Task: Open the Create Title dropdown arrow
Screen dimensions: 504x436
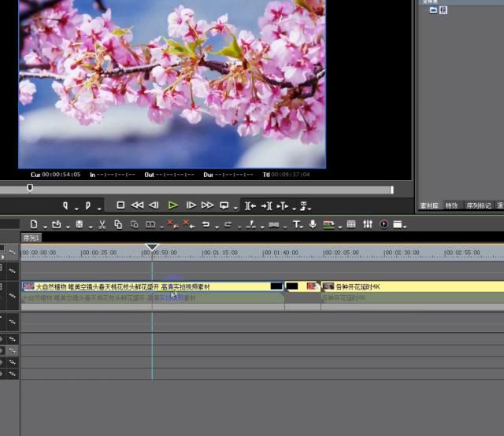Action: 302,227
